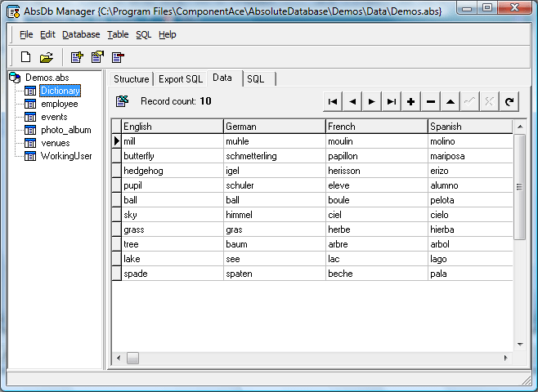538x392 pixels.
Task: Delete current record with minus button
Action: click(431, 101)
